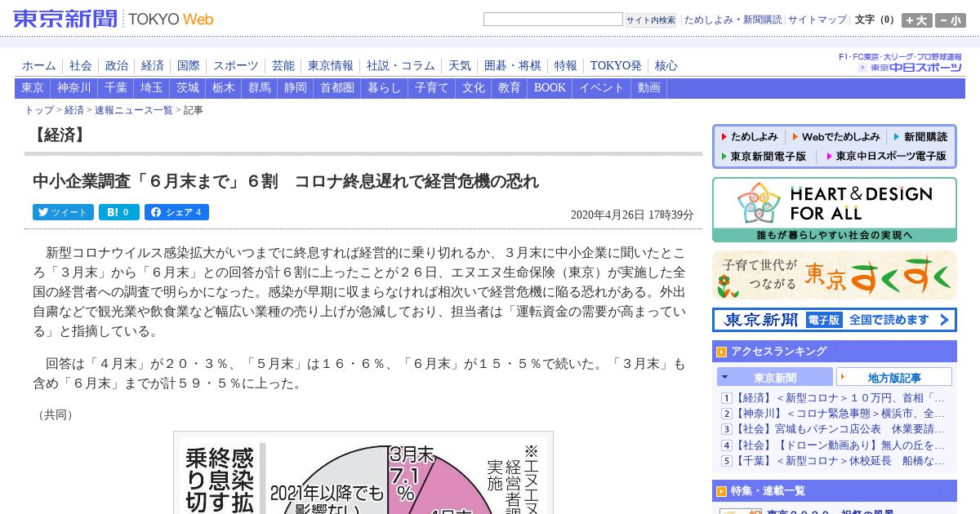
Task: Open BOOK in the blue bar
Action: pyautogui.click(x=550, y=88)
